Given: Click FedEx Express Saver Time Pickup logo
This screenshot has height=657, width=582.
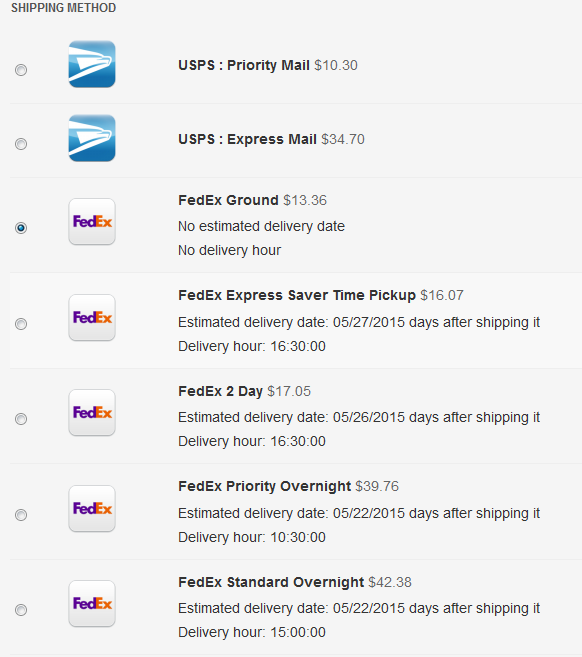Looking at the screenshot, I should (92, 317).
